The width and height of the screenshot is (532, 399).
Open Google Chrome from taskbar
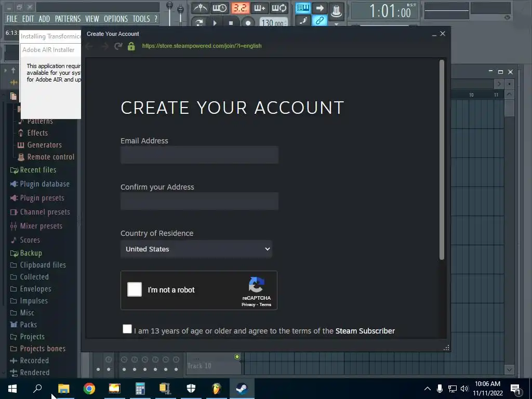[89, 389]
